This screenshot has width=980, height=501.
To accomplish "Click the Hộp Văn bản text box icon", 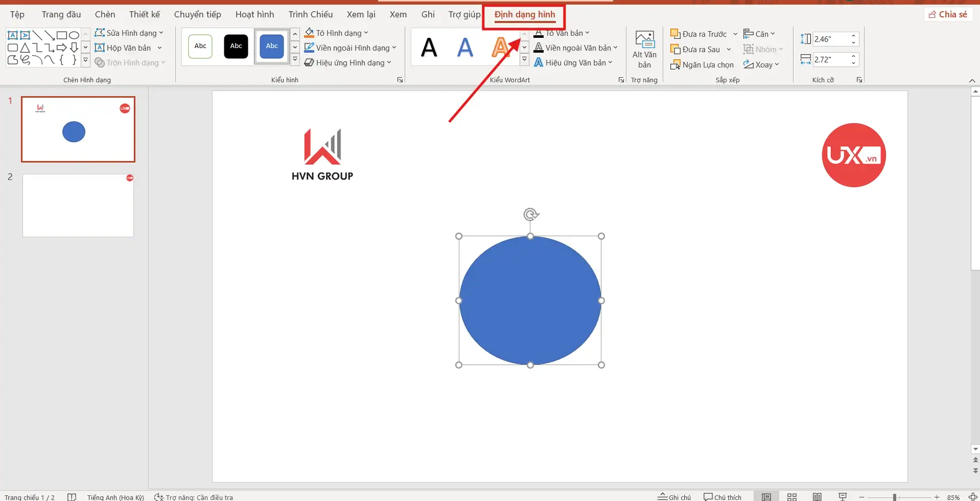I will 123,48.
